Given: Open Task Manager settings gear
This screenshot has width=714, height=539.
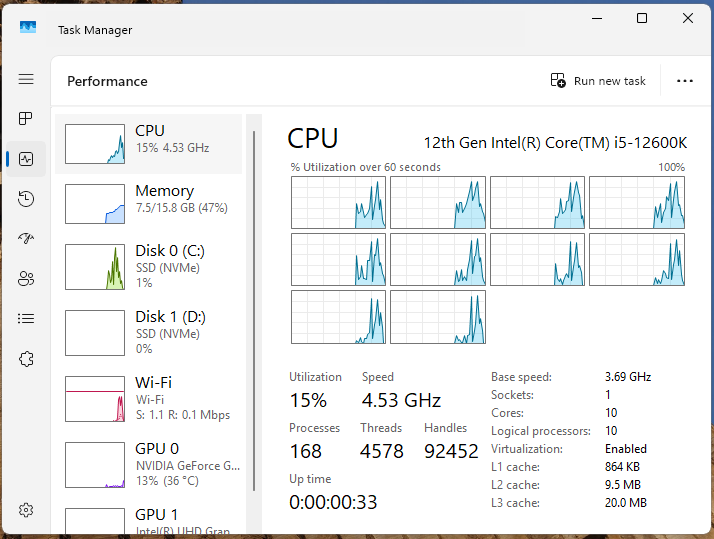Looking at the screenshot, I should point(26,510).
